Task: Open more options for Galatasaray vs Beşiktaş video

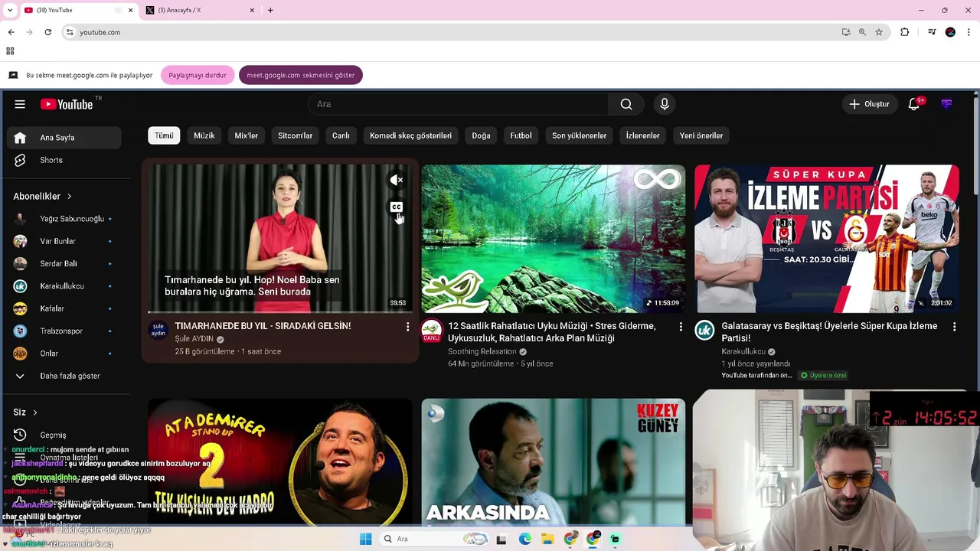Action: click(954, 327)
